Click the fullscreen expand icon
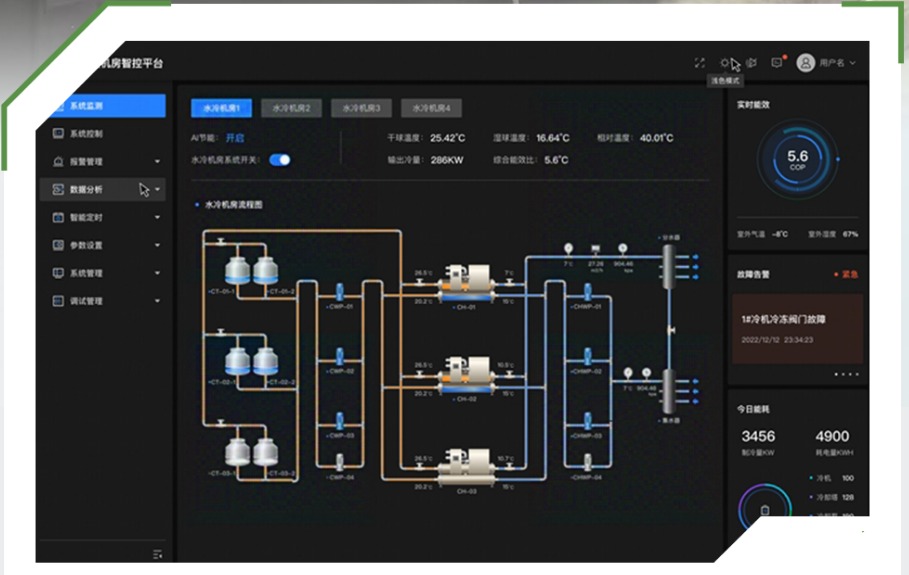This screenshot has height=575, width=909. point(700,63)
